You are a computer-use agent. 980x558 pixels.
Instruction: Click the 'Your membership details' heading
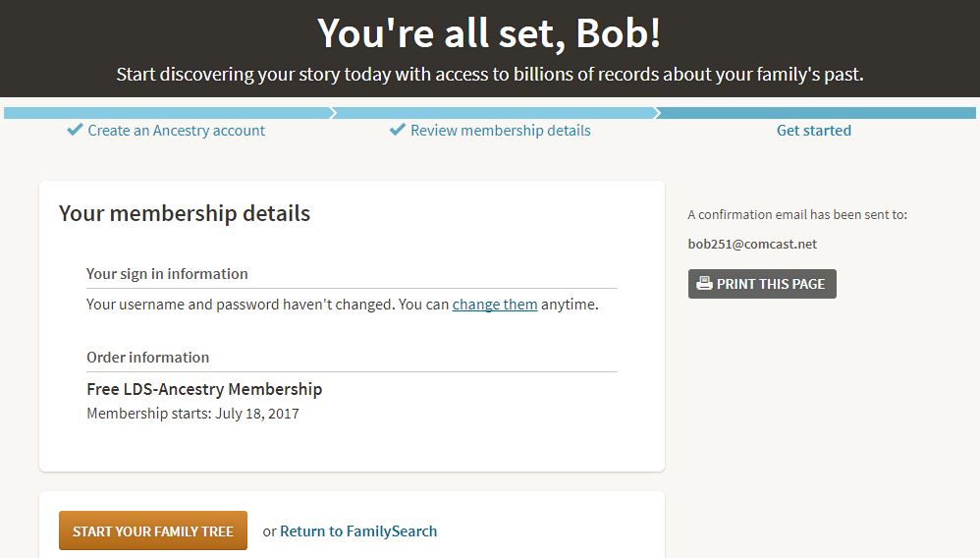(185, 213)
